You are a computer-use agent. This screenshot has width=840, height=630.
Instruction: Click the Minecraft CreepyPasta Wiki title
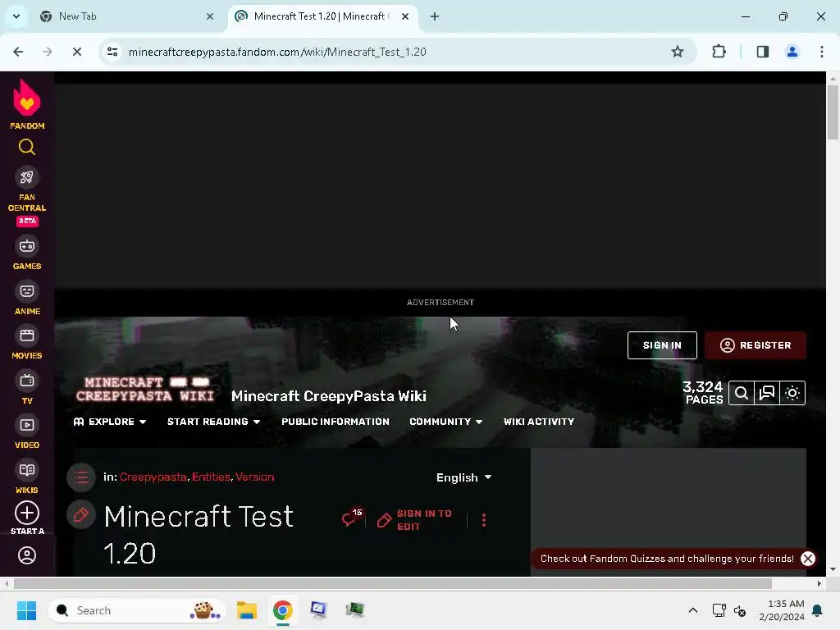328,396
